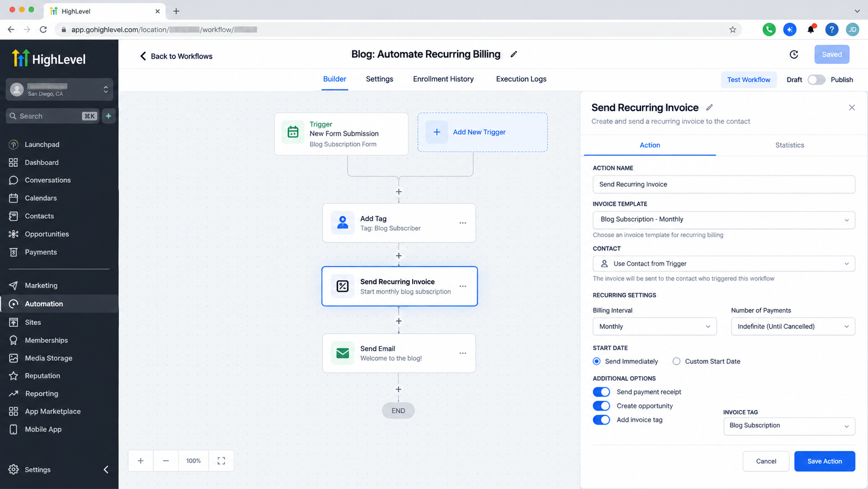
Task: Click the pencil icon beside workflow title
Action: coord(513,54)
